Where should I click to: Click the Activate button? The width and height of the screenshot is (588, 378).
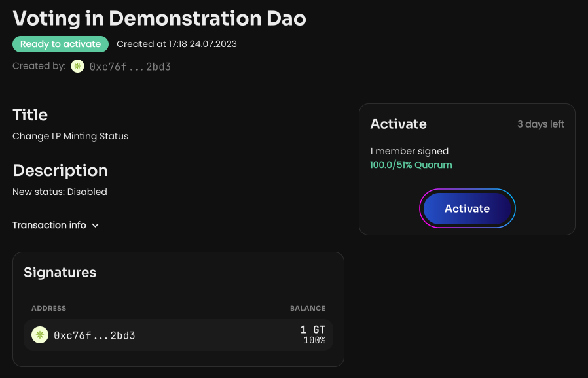click(467, 209)
